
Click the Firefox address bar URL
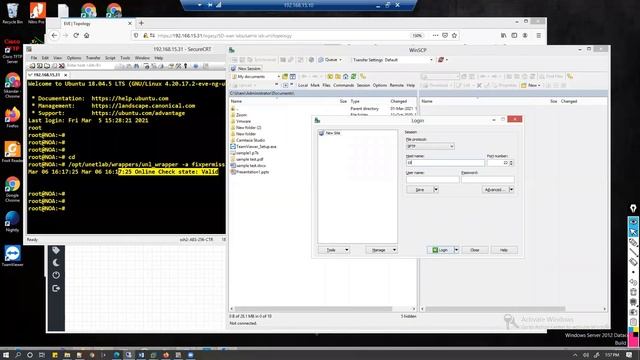pos(224,36)
